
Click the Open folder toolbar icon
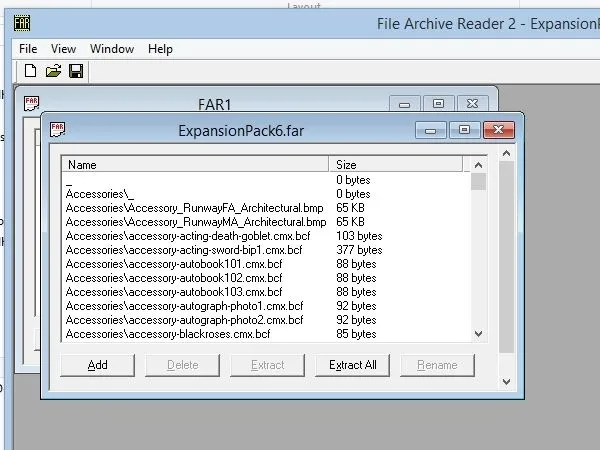[53, 71]
